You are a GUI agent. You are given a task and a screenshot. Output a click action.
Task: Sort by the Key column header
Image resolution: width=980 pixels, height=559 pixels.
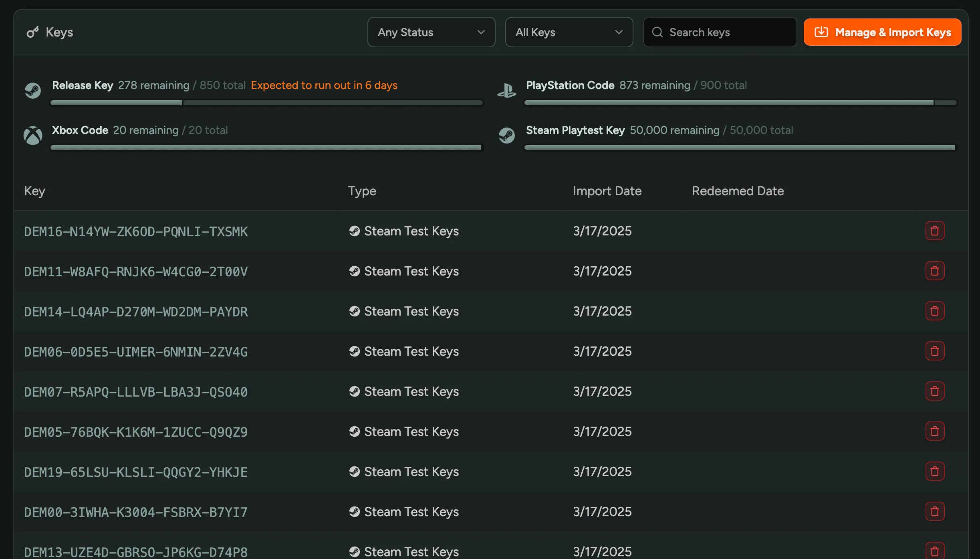[34, 191]
